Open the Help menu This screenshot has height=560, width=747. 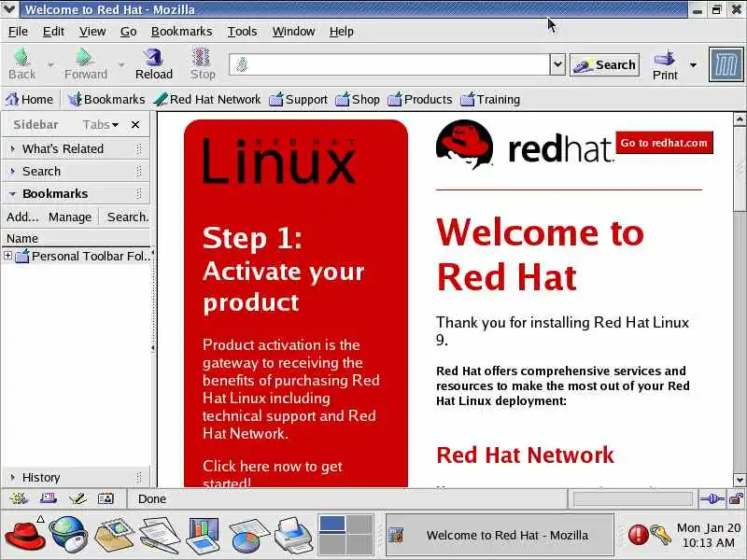(341, 32)
